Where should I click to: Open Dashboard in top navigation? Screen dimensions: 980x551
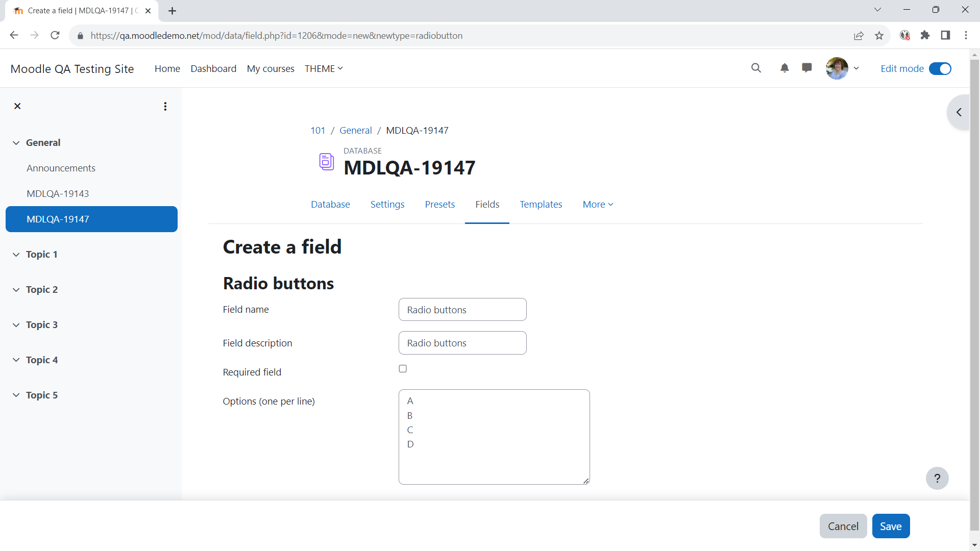[213, 68]
